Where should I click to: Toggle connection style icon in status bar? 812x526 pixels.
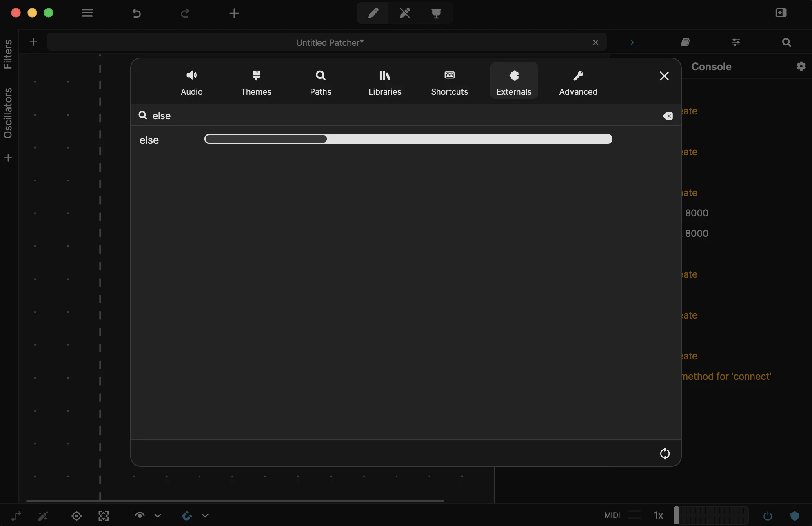(16, 516)
